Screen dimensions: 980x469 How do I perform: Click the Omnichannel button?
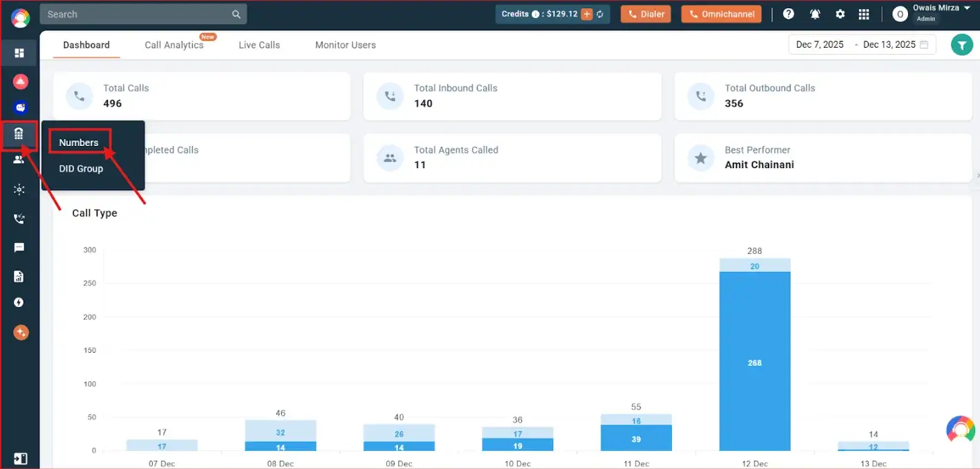click(x=721, y=14)
